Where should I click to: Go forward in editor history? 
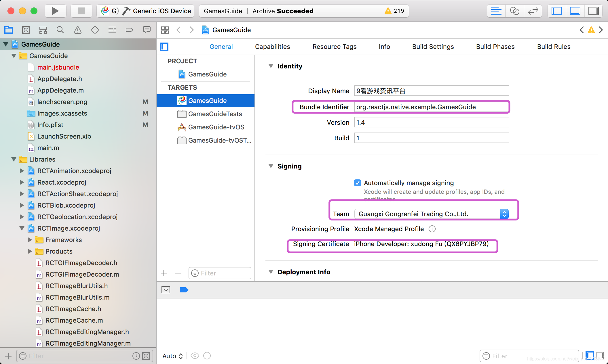191,30
